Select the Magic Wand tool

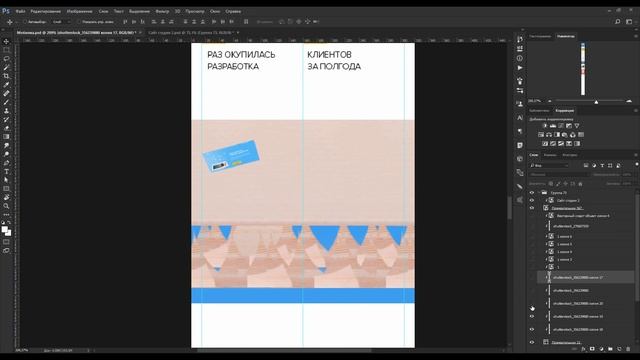point(6,67)
